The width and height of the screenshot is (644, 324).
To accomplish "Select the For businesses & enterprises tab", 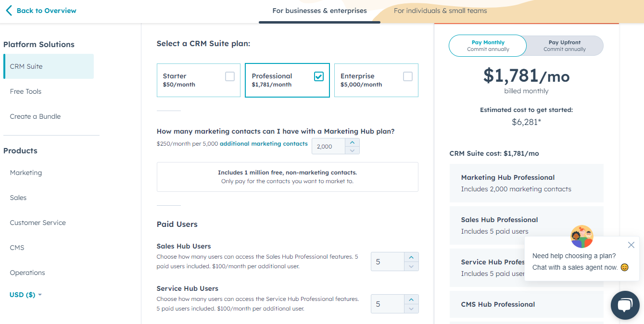I will tap(319, 11).
